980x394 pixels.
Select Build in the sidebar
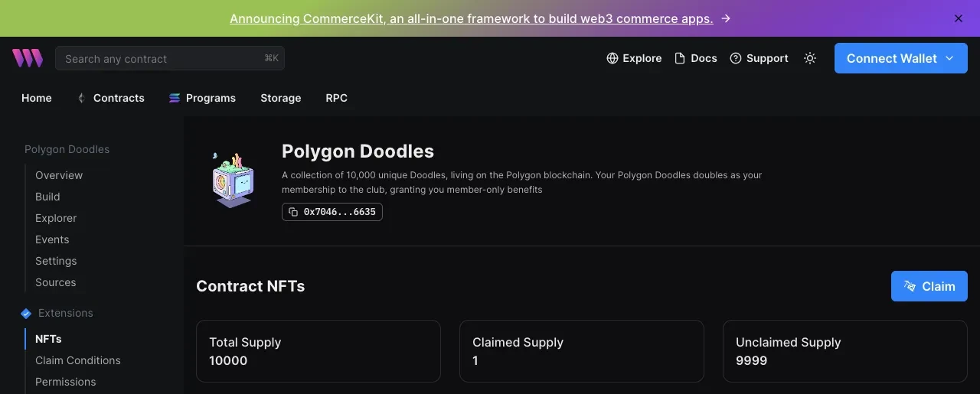(x=47, y=197)
